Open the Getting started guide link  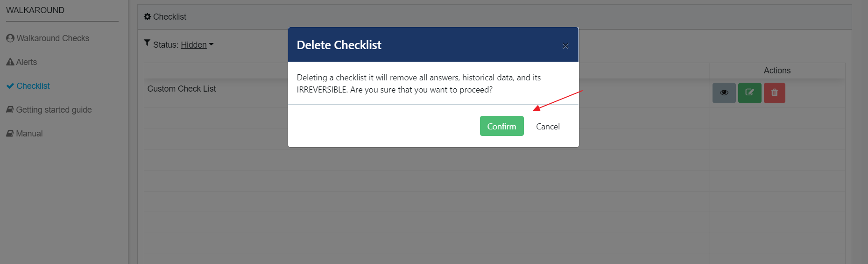pyautogui.click(x=49, y=110)
